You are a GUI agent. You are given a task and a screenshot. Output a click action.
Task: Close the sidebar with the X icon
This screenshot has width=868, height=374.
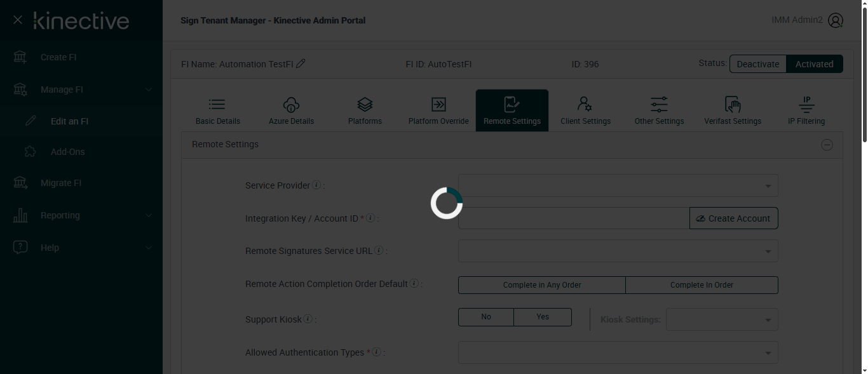18,20
